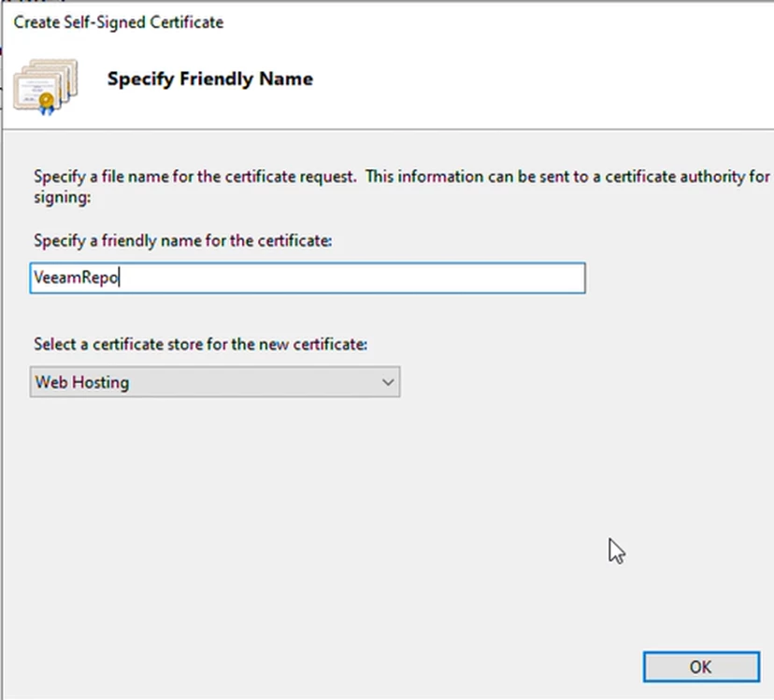
Task: Click the "Select a certificate store" label
Action: [x=201, y=344]
